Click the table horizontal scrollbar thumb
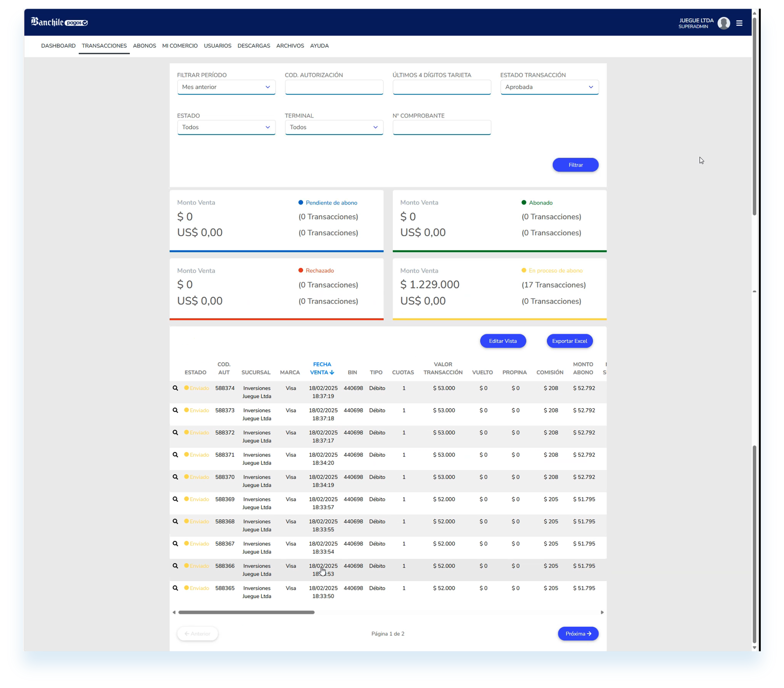Image resolution: width=784 pixels, height=688 pixels. point(246,612)
